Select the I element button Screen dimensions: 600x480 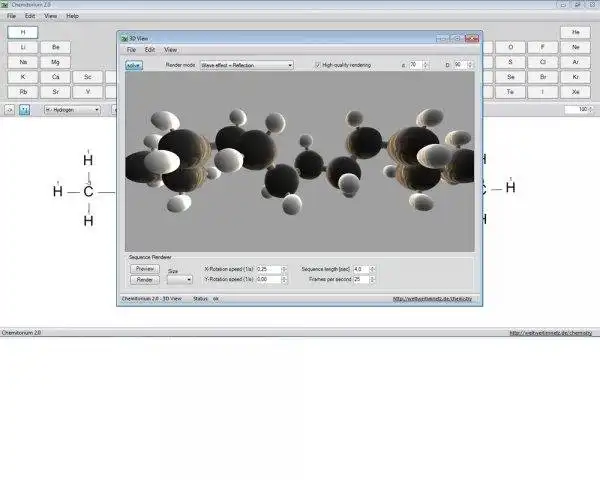543,92
